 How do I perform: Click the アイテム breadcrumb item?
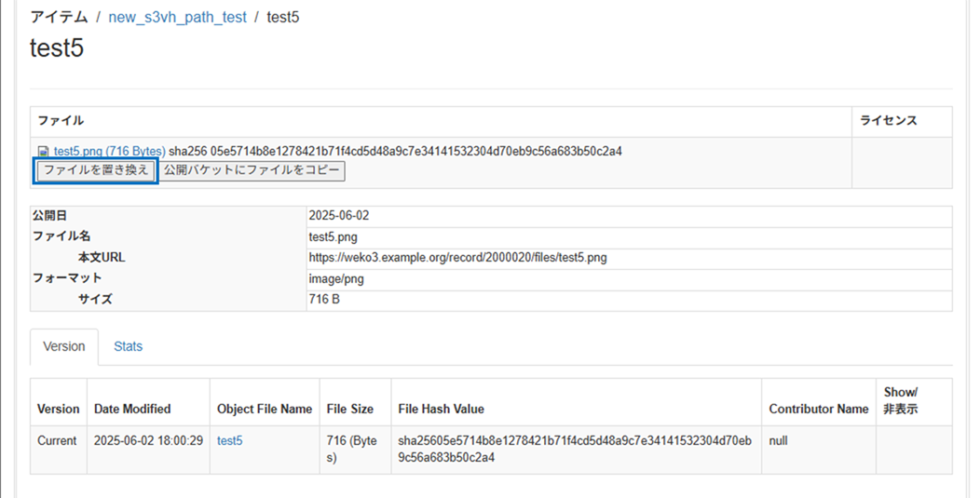click(60, 18)
